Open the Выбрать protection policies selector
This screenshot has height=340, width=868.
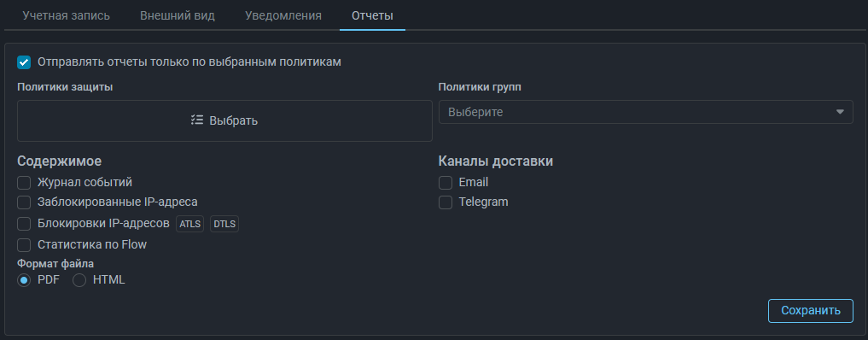tap(224, 120)
